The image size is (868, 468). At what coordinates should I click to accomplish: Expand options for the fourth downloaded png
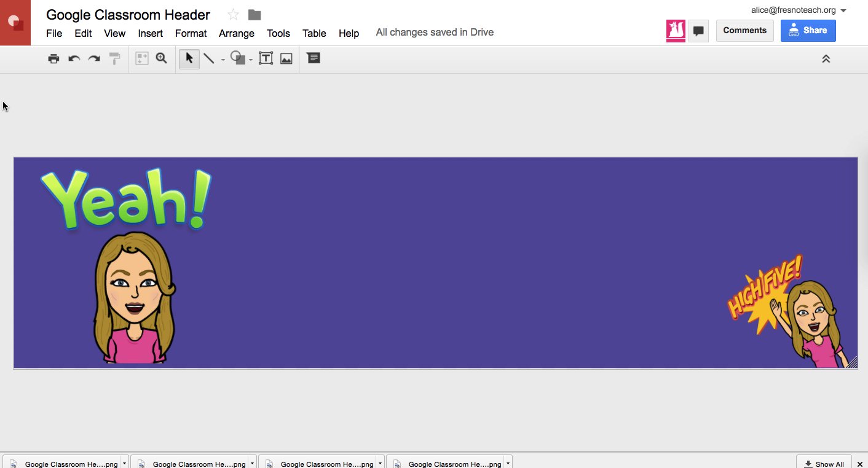point(508,463)
